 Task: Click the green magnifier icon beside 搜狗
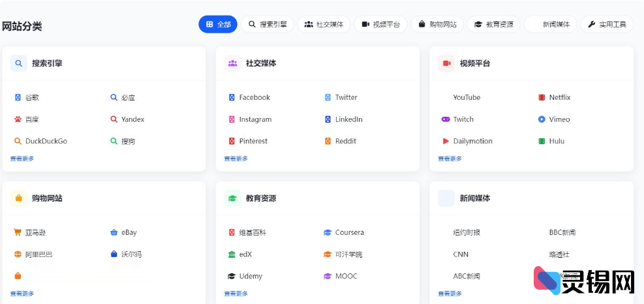point(114,141)
